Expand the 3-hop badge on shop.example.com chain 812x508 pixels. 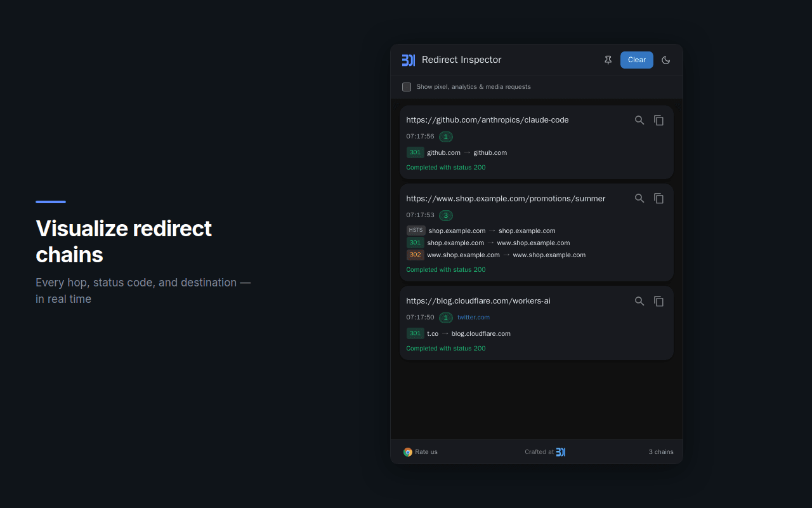[x=446, y=215]
